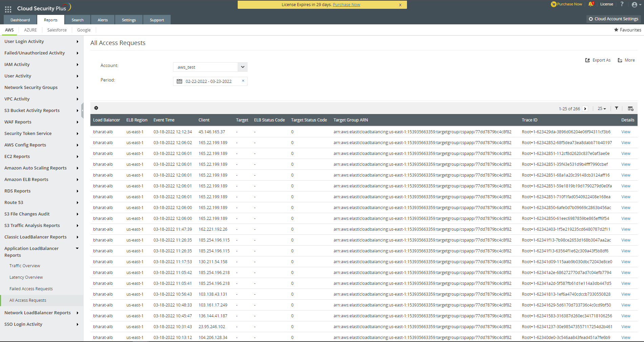
Task: Switch to the Search tab
Action: [78, 20]
